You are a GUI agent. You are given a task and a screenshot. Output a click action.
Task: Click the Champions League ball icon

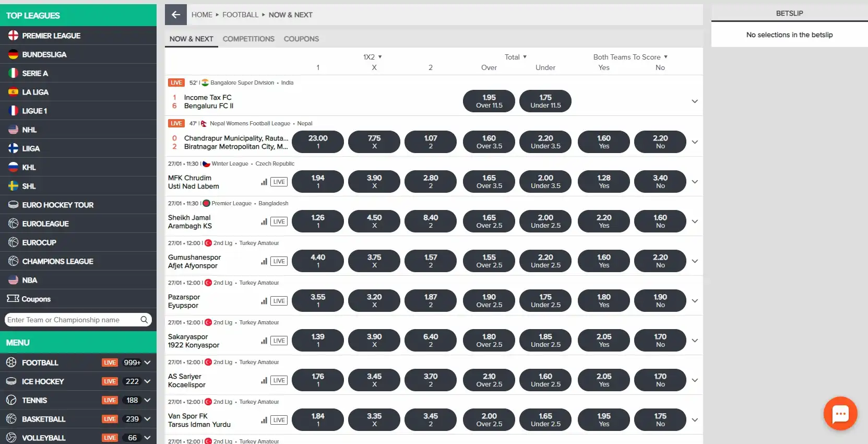(x=14, y=261)
